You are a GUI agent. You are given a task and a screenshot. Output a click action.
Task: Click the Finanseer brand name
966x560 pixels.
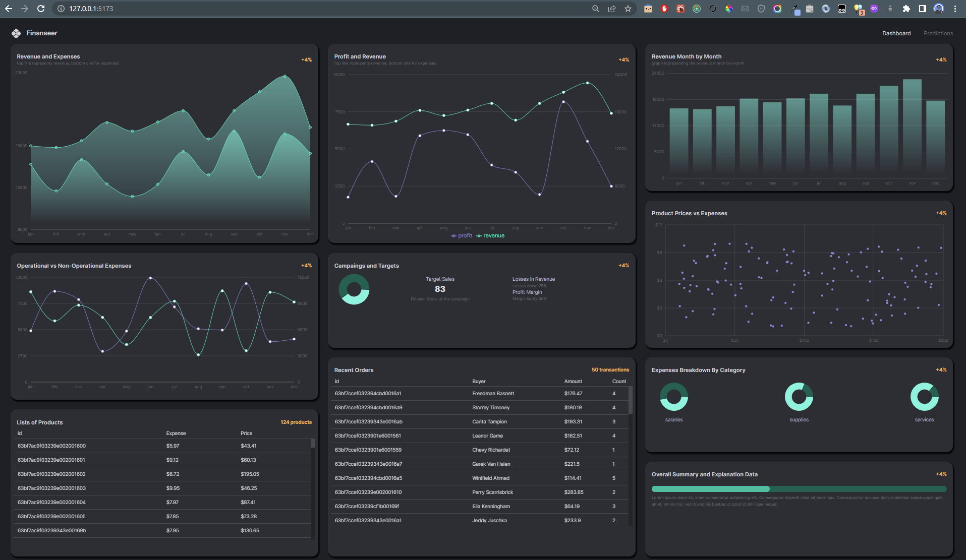point(42,33)
